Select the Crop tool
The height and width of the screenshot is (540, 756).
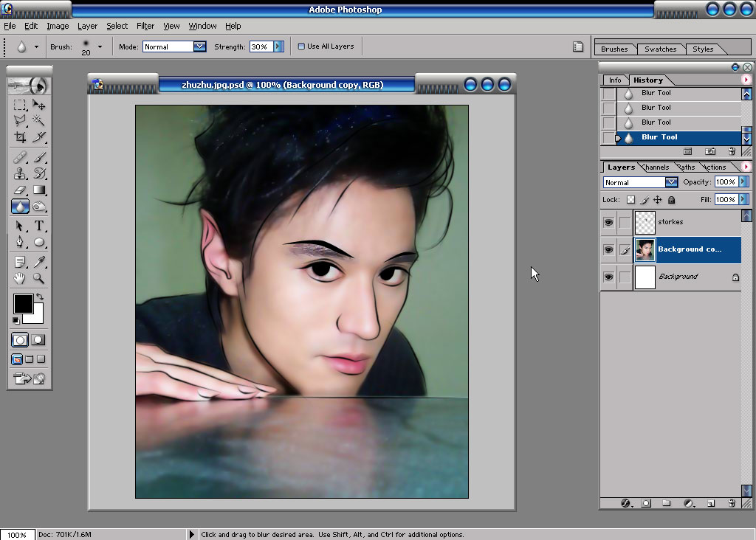[20, 137]
